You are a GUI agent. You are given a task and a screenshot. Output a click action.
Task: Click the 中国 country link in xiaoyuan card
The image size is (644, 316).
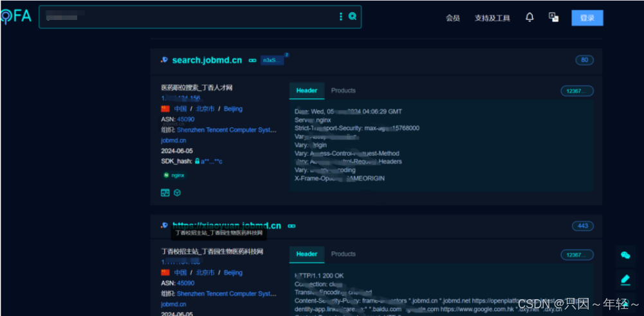180,272
